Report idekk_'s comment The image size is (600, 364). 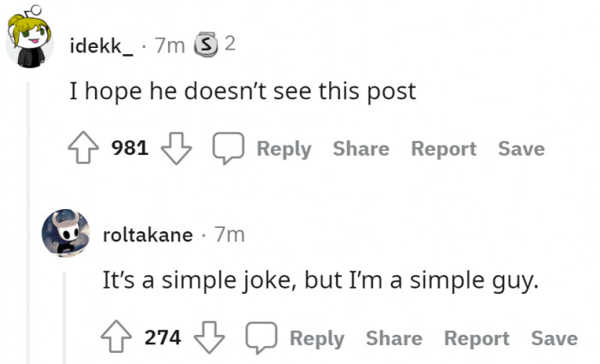pyautogui.click(x=443, y=149)
